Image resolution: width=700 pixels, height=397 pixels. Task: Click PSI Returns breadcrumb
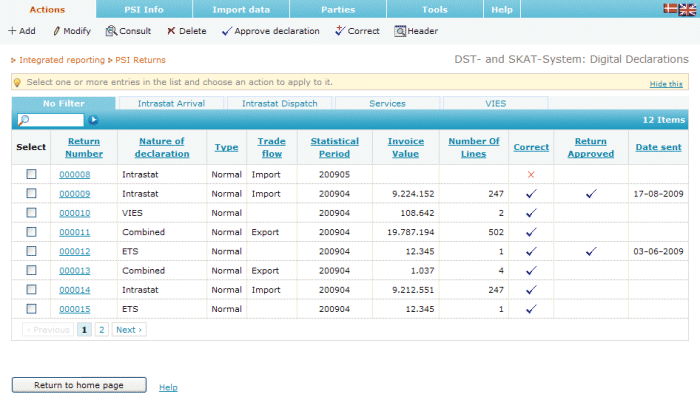[x=140, y=60]
